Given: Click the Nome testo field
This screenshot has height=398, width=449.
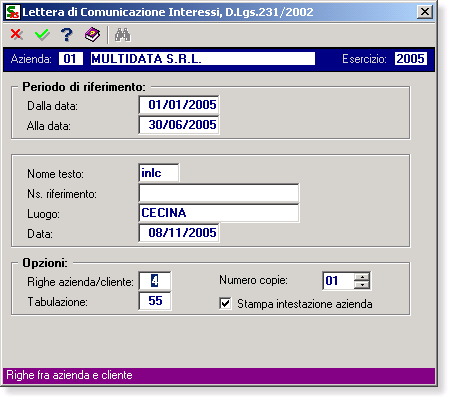Looking at the screenshot, I should [x=159, y=173].
